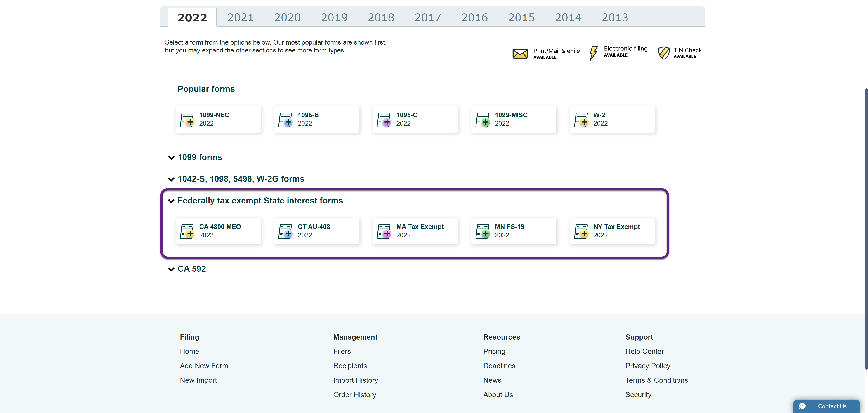The width and height of the screenshot is (868, 413).
Task: Select the CT AU-408 2022 form
Action: 316,231
